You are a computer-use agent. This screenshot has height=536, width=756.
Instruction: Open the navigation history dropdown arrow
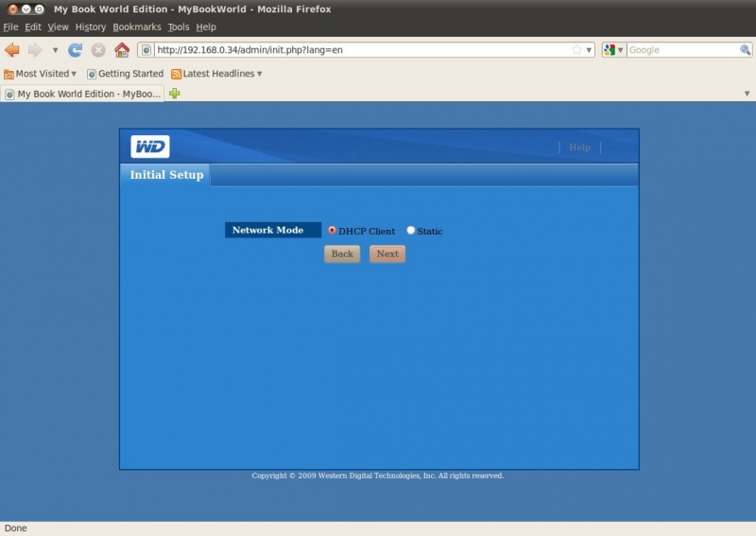pyautogui.click(x=55, y=50)
